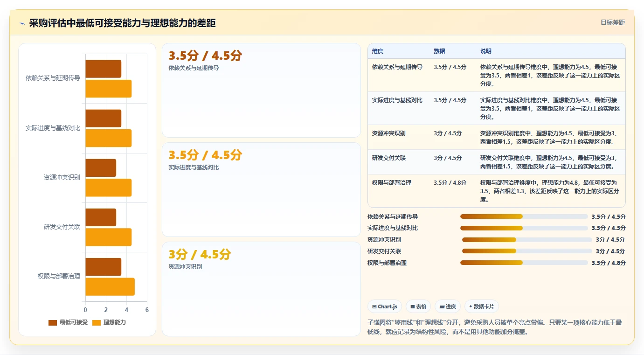
Task: Select the 表格 chip
Action: [x=418, y=306]
